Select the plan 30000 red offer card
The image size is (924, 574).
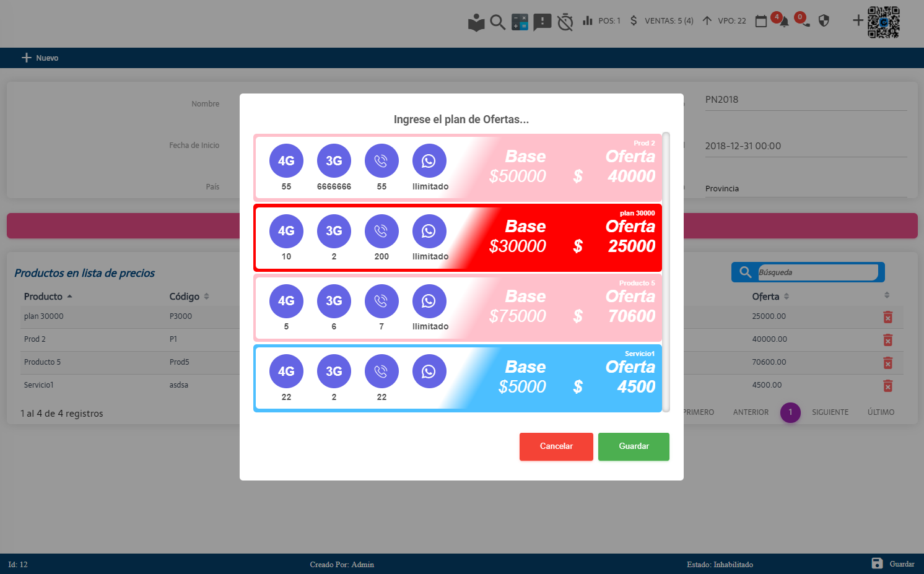click(x=458, y=237)
